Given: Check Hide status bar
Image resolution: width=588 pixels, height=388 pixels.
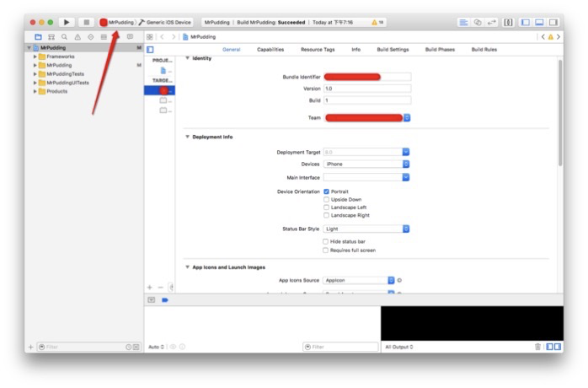Looking at the screenshot, I should coord(325,241).
